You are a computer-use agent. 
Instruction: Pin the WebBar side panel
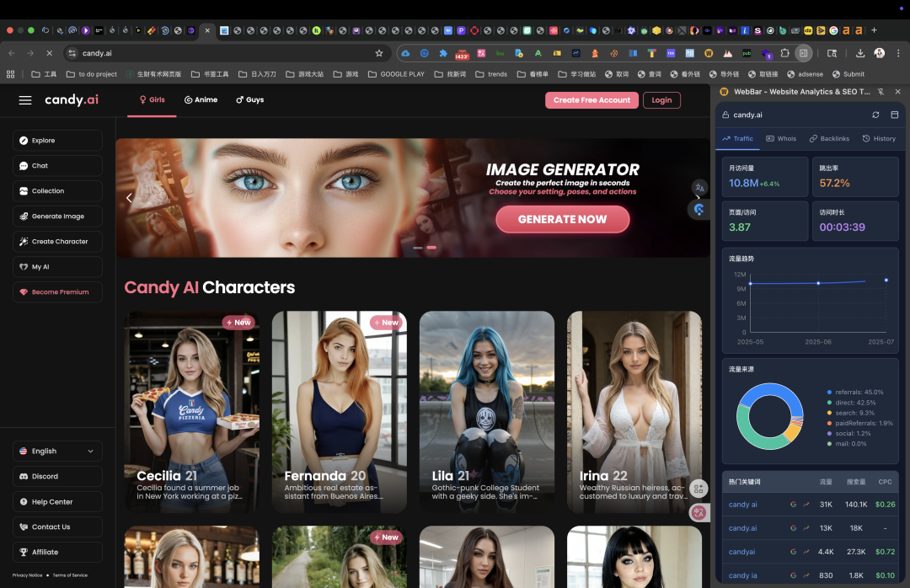click(x=881, y=92)
